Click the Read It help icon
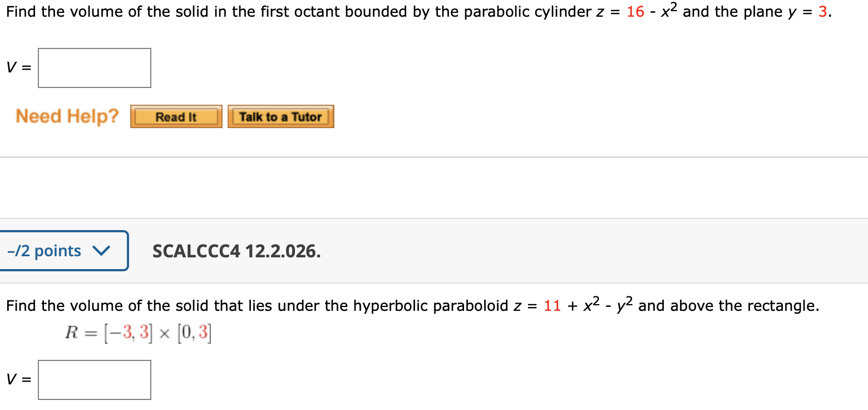This screenshot has height=410, width=868. point(175,116)
